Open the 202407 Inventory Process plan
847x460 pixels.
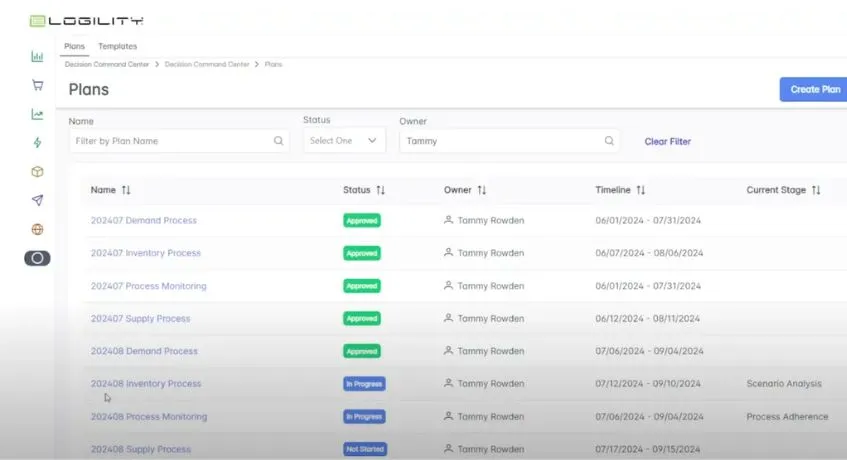(x=145, y=253)
